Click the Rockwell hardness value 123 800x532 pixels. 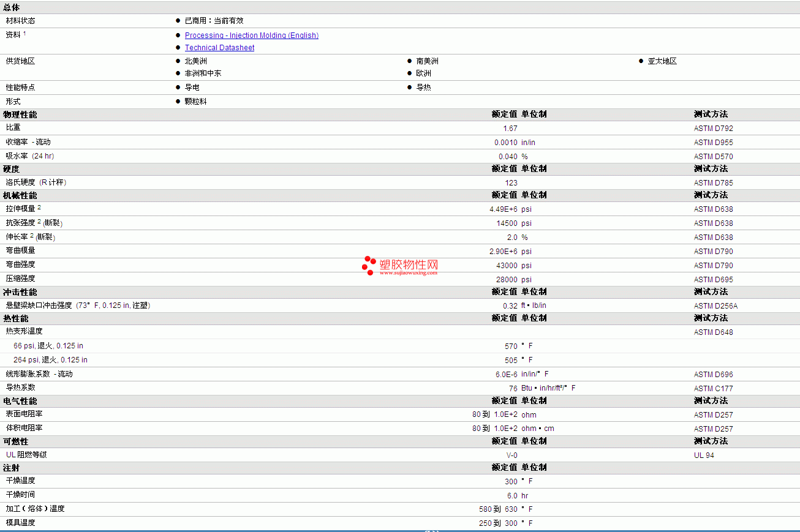(x=511, y=183)
